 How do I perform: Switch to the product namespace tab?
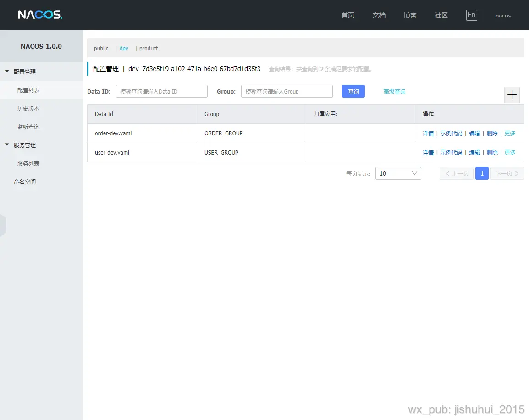click(149, 48)
